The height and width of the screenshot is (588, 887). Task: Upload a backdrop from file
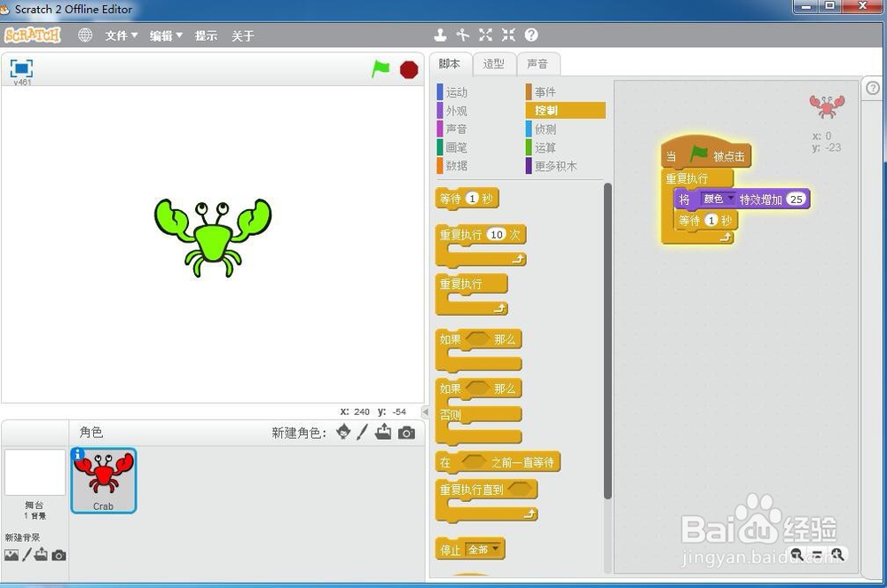coord(41,554)
